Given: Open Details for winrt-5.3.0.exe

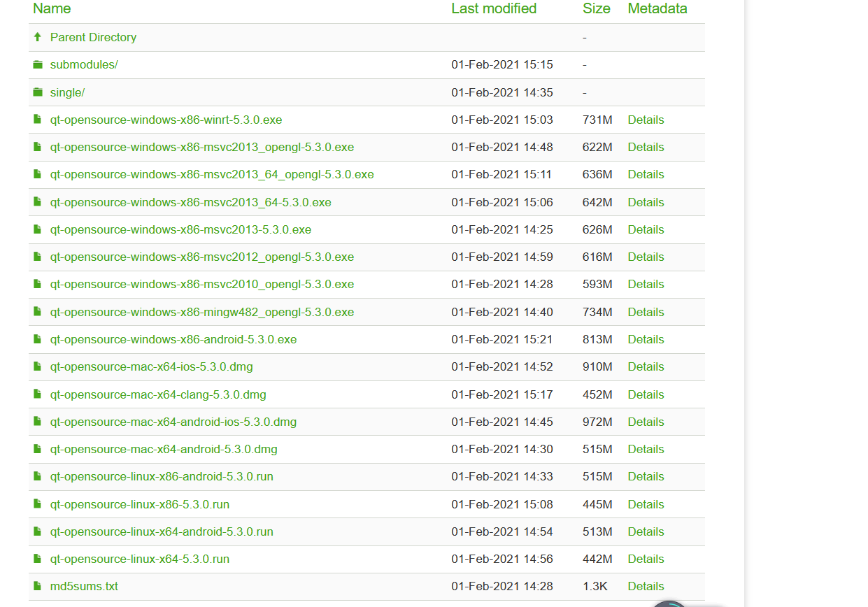Looking at the screenshot, I should click(x=646, y=120).
